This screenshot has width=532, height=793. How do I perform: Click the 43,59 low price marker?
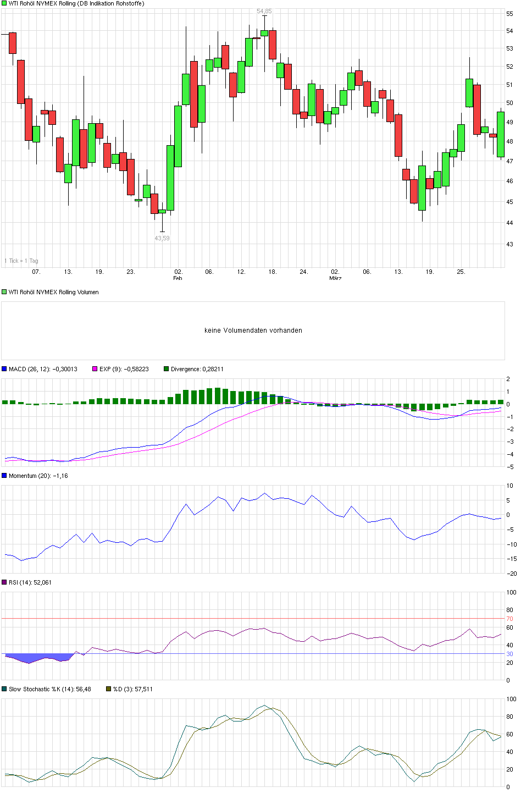click(162, 238)
